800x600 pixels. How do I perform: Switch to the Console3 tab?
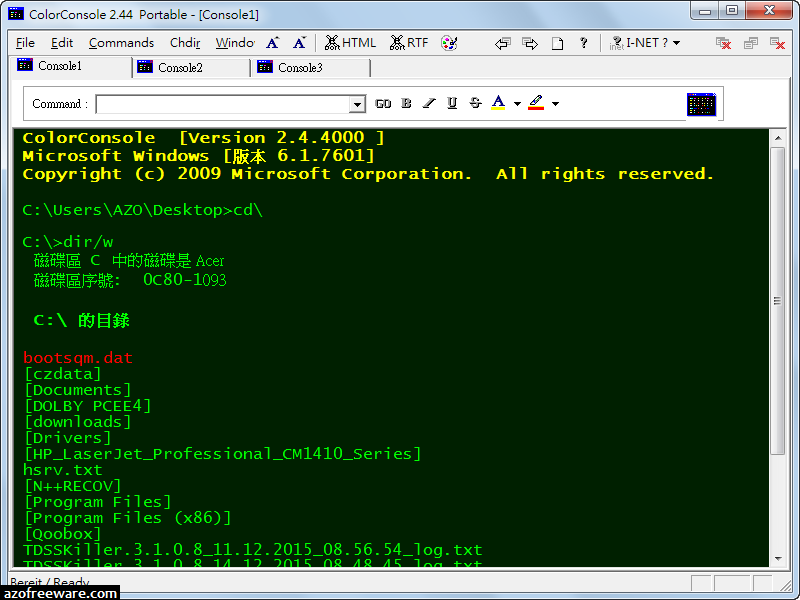tap(311, 67)
